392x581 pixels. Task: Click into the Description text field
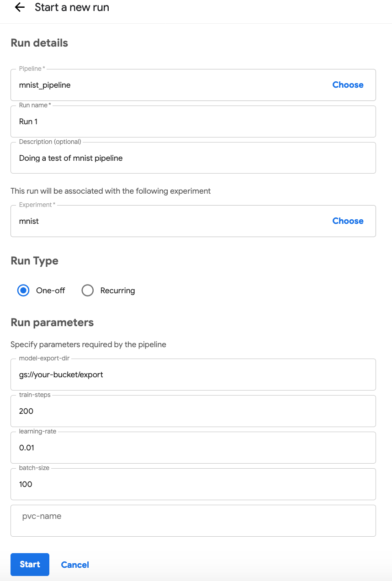(x=193, y=158)
